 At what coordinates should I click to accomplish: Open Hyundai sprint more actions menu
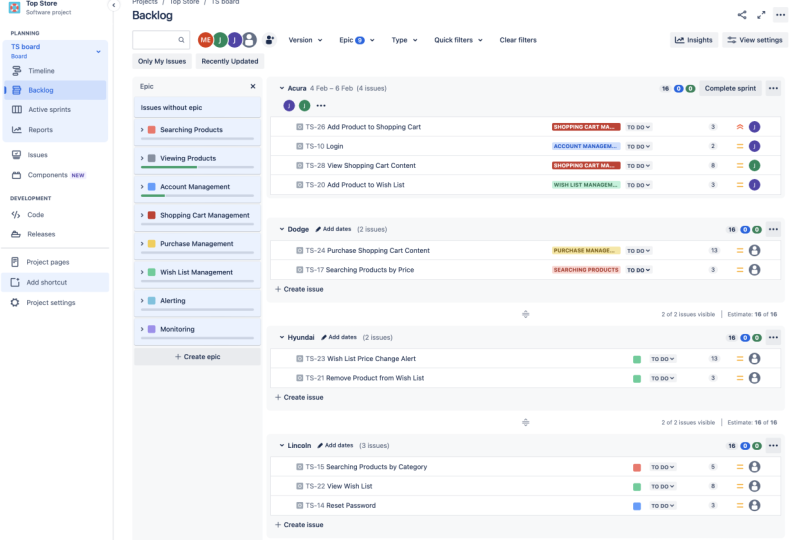[773, 337]
